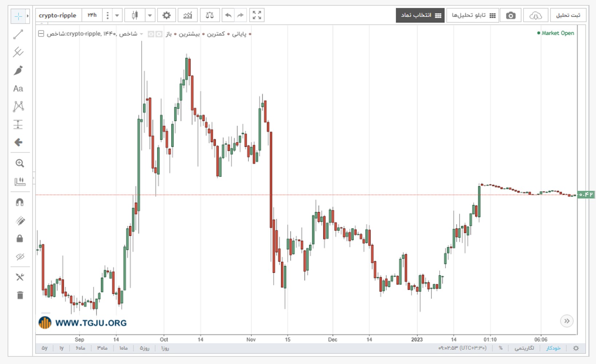
Task: Open chart settings gear in top toolbar
Action: pos(166,15)
